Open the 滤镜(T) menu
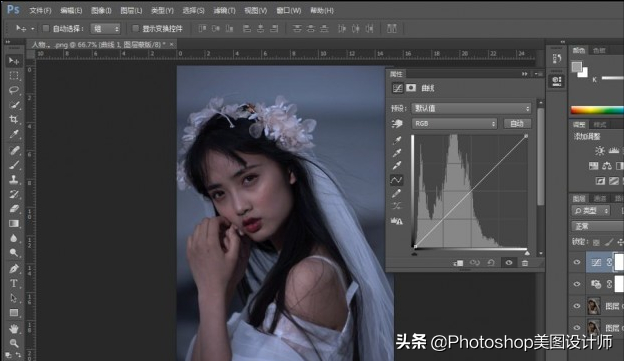This screenshot has width=624, height=361. pos(224,11)
